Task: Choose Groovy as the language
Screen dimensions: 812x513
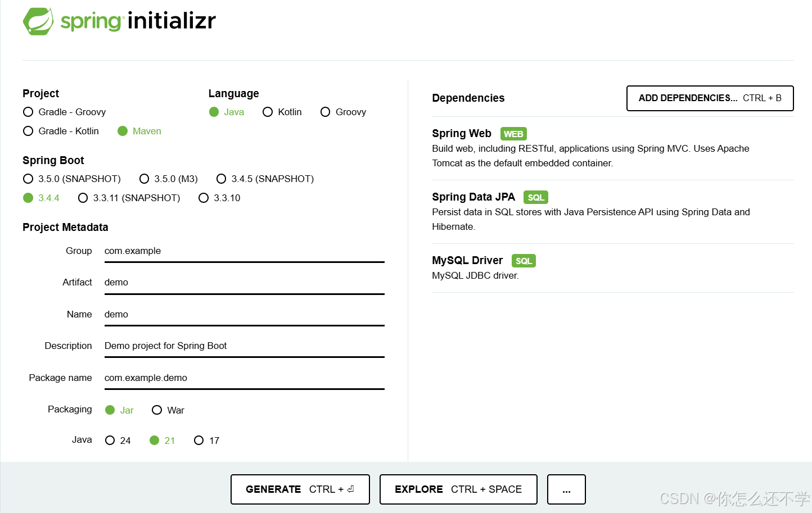Action: [x=344, y=112]
